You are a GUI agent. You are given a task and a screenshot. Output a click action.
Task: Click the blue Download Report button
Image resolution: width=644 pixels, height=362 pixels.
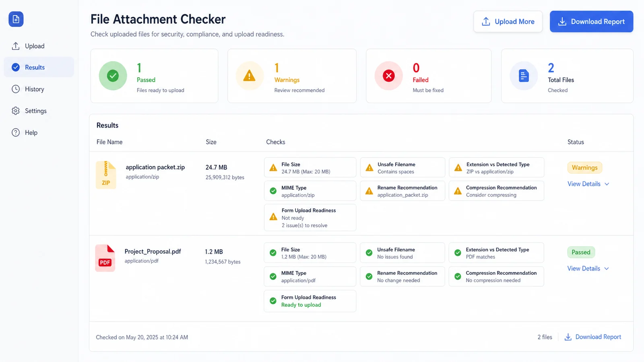pyautogui.click(x=592, y=22)
